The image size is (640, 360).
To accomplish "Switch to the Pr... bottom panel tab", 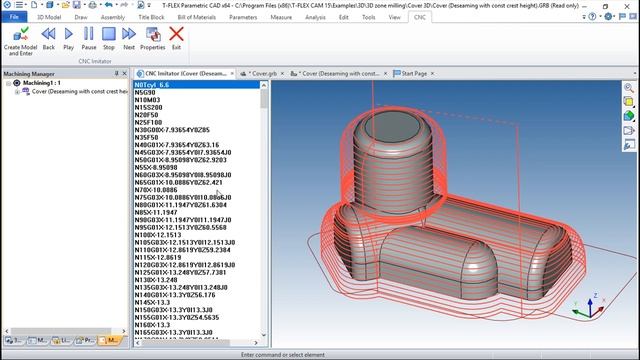I will click(86, 340).
